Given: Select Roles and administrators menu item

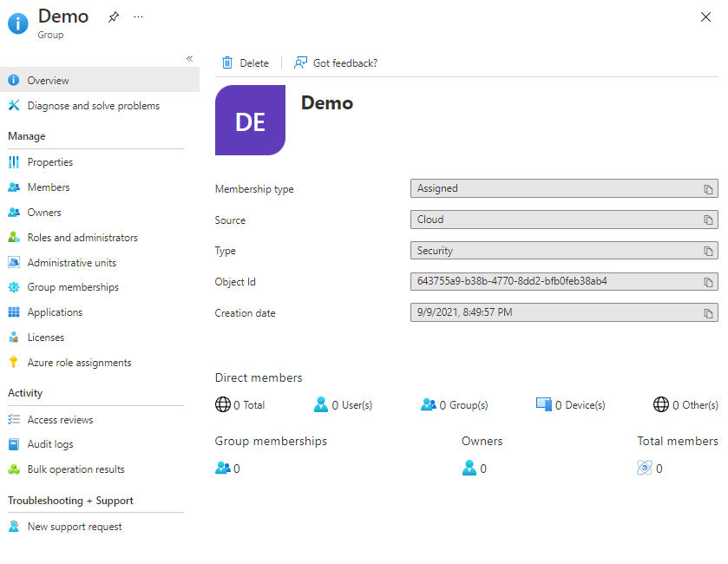Looking at the screenshot, I should click(82, 238).
